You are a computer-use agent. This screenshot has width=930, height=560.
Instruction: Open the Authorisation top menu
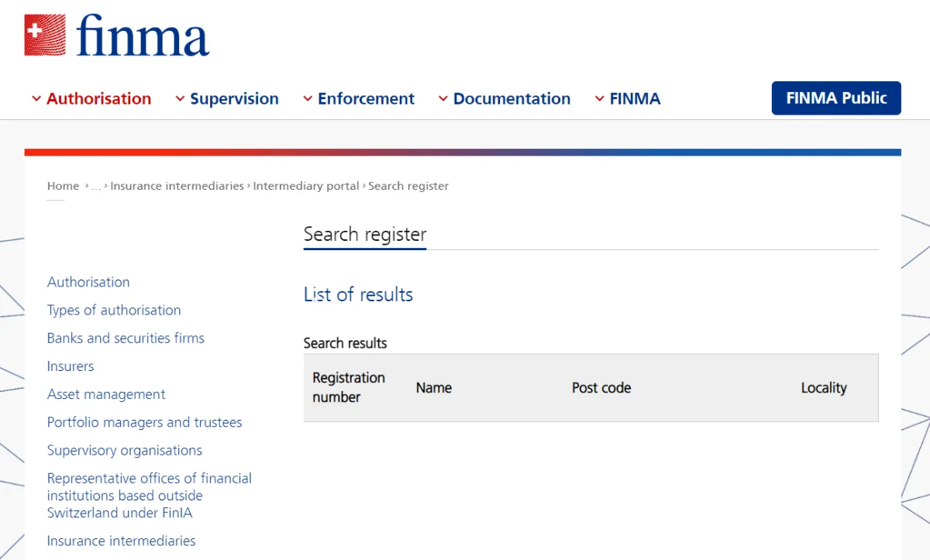(98, 99)
